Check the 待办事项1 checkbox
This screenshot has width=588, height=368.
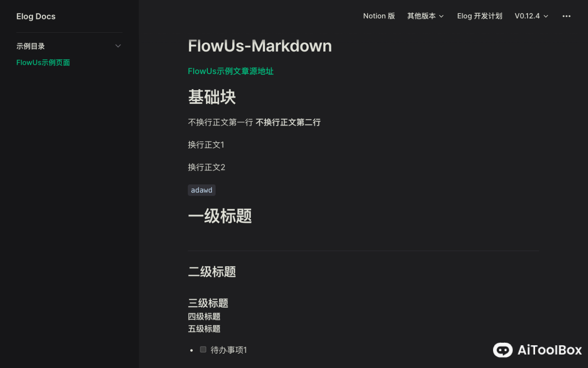(203, 349)
